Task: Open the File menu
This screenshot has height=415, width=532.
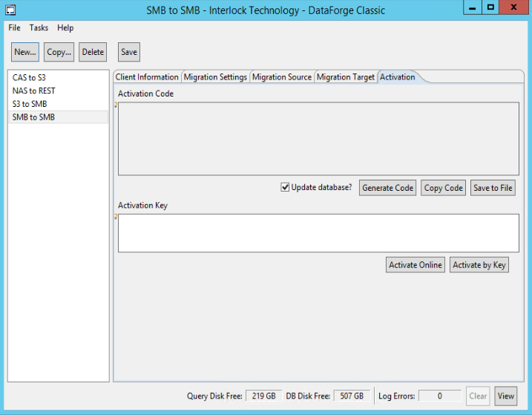Action: pyautogui.click(x=14, y=27)
